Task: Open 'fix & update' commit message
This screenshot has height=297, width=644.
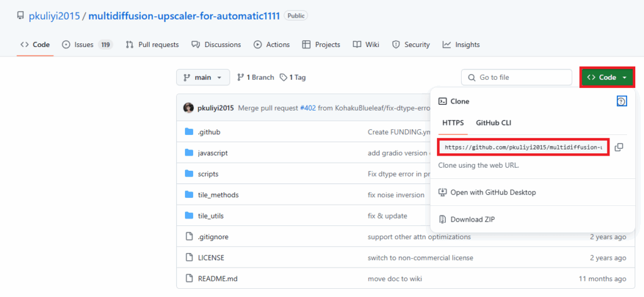Action: 387,216
